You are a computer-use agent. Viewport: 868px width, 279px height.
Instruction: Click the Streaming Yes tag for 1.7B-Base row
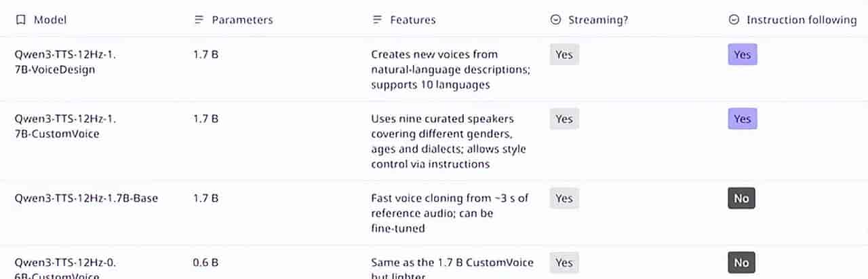[x=564, y=198]
